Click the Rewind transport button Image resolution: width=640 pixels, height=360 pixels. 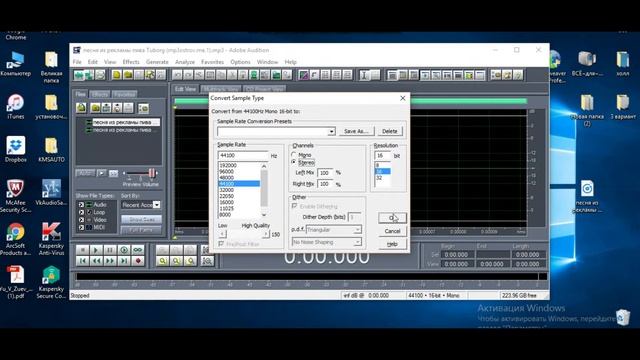click(96, 261)
